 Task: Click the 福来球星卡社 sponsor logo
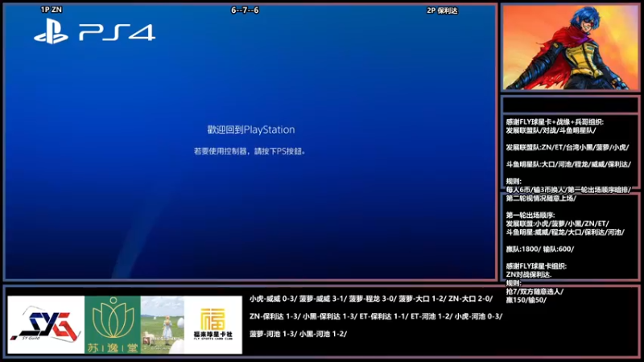pyautogui.click(x=213, y=325)
